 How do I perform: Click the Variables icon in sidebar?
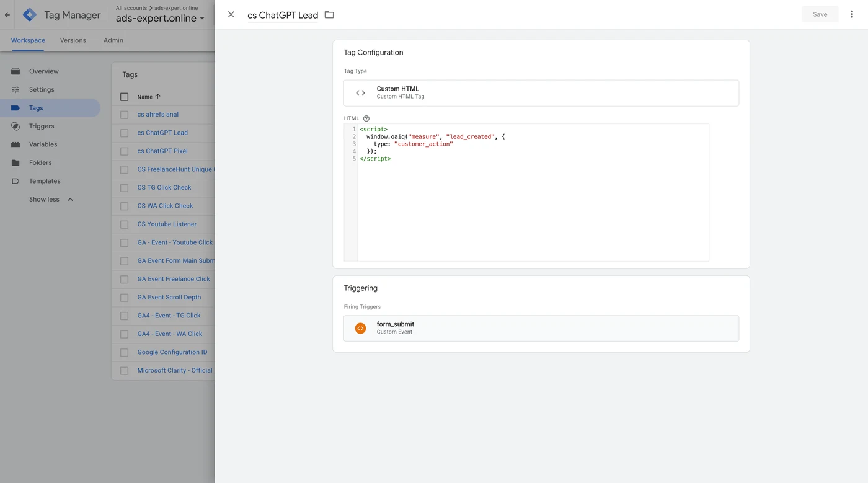click(x=15, y=144)
